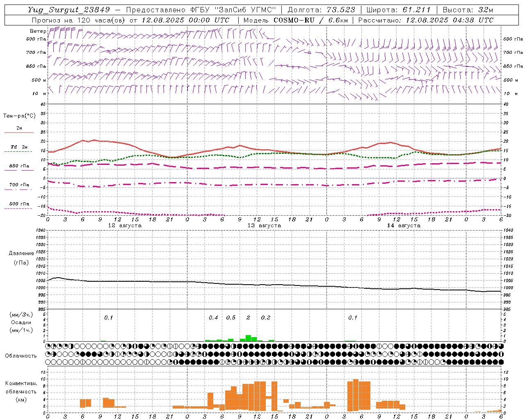This screenshot has width=525, height=420.
Task: Click the 850 гПа temperature legend
Action: [19, 166]
